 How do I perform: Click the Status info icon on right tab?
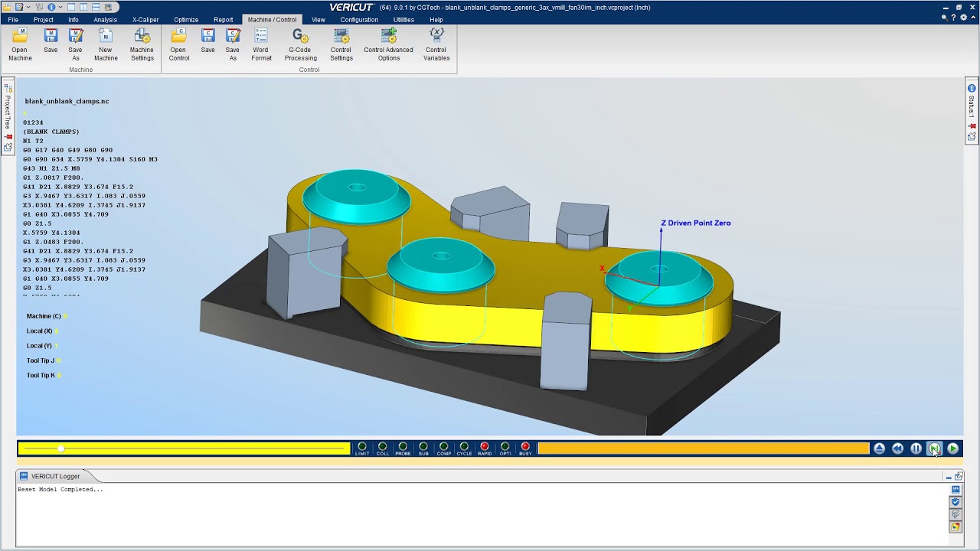pyautogui.click(x=972, y=88)
